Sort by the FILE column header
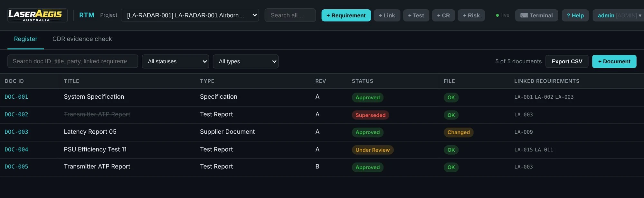Image resolution: width=644 pixels, height=198 pixels. [449, 81]
